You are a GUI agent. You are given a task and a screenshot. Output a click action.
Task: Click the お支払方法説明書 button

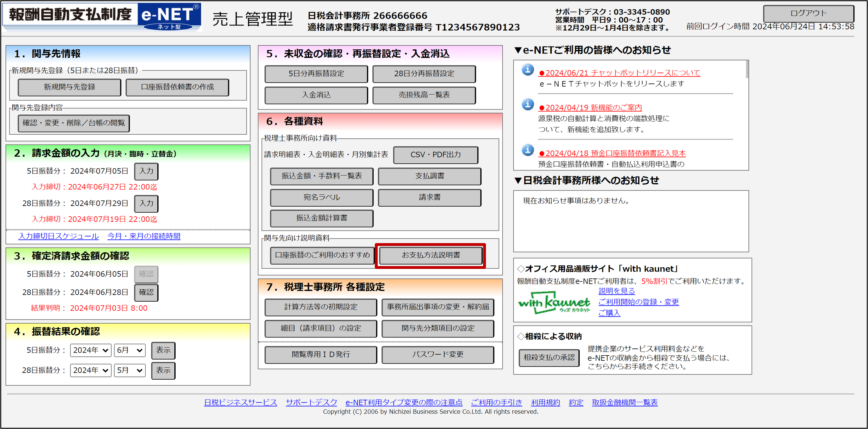coord(430,255)
